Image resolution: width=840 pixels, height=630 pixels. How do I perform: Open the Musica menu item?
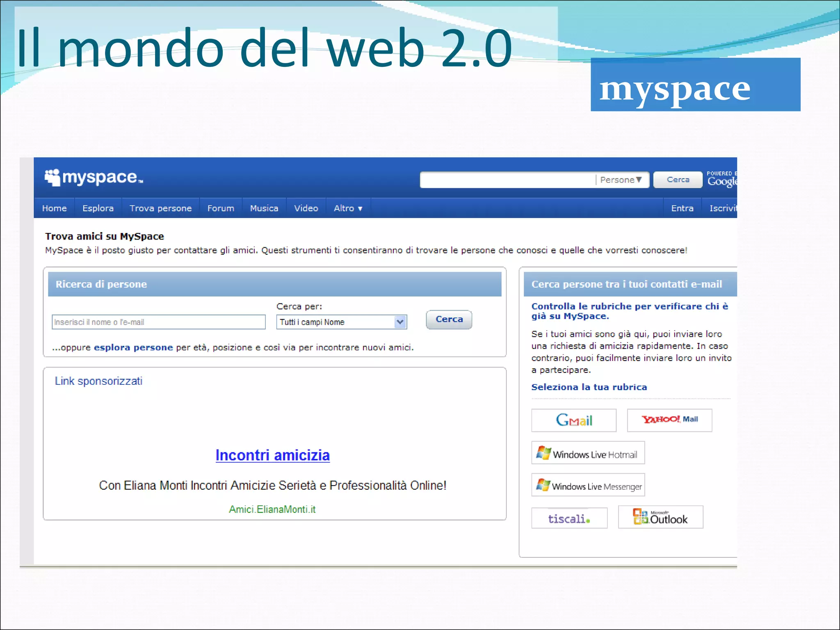[x=264, y=208]
